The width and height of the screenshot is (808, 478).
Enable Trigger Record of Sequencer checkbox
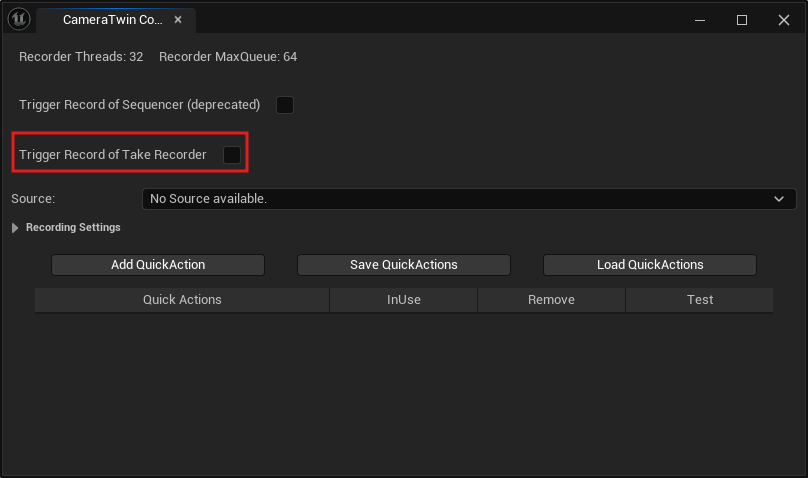(285, 105)
